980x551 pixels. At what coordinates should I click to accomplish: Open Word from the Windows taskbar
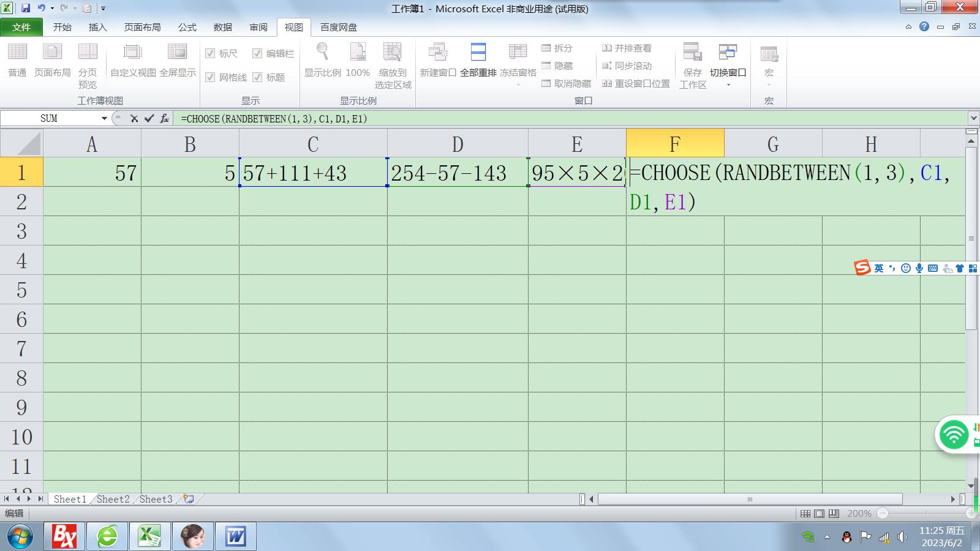point(235,537)
